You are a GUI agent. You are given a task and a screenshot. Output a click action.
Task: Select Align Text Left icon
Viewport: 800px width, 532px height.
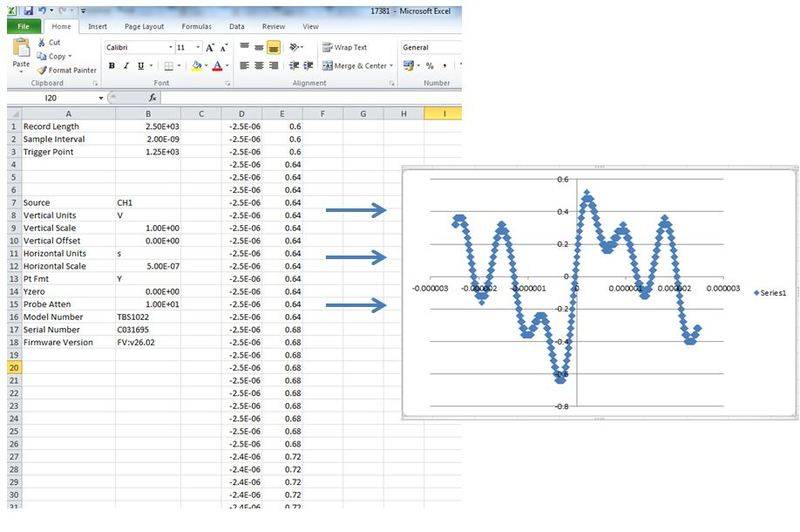(244, 66)
